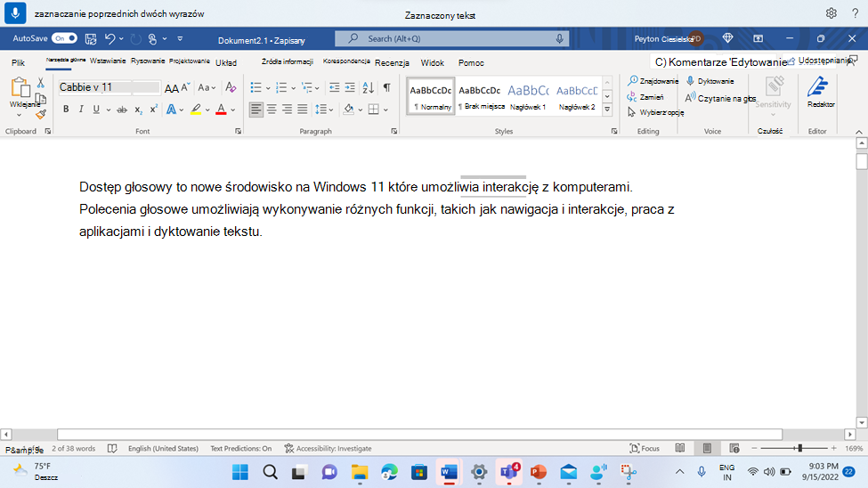868x488 pixels.
Task: Click the Save icon in title bar
Action: pyautogui.click(x=91, y=39)
